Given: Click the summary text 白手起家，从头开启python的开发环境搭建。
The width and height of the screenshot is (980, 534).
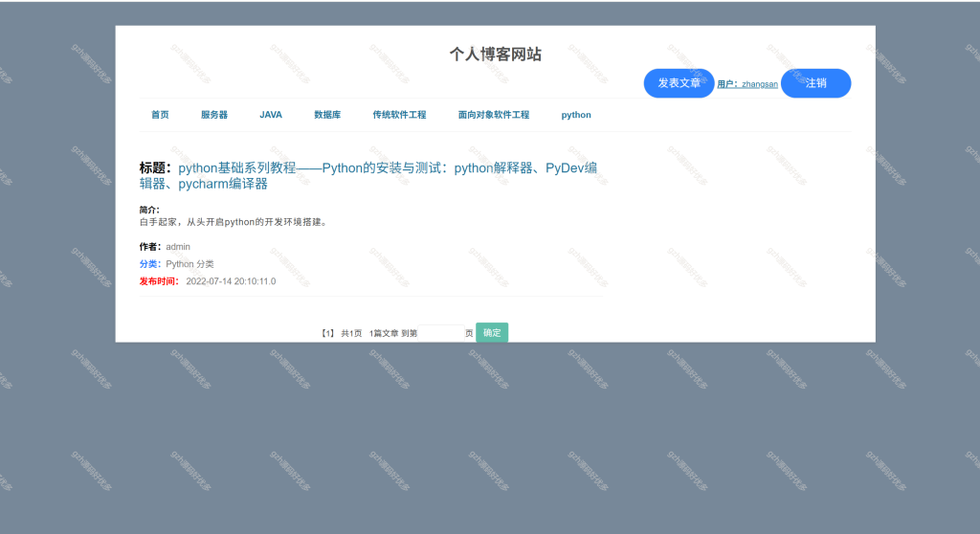Looking at the screenshot, I should tap(234, 222).
